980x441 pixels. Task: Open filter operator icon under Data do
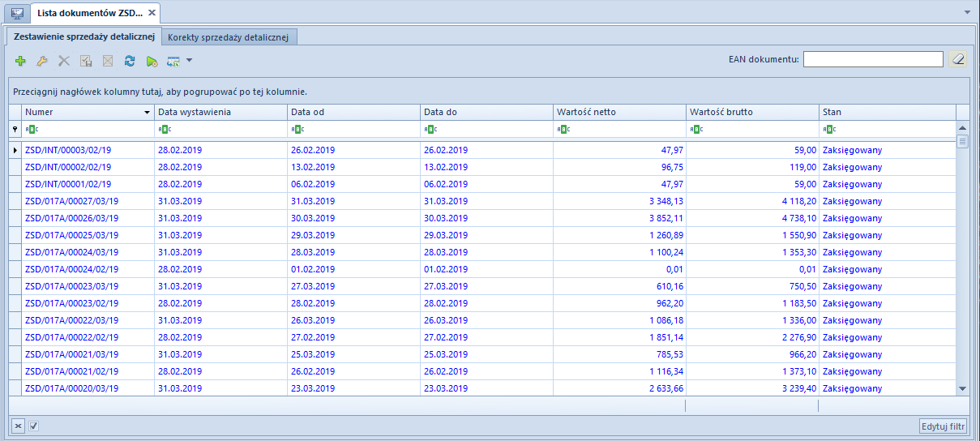click(430, 129)
